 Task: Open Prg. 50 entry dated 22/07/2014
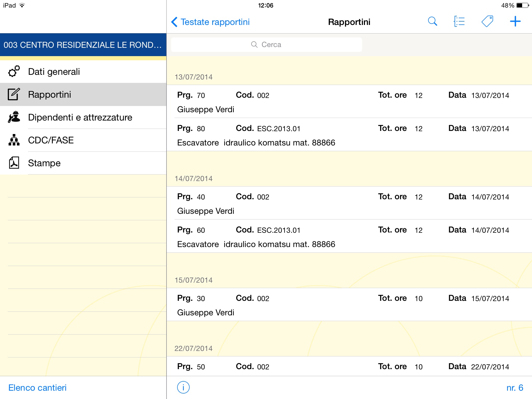click(x=349, y=366)
